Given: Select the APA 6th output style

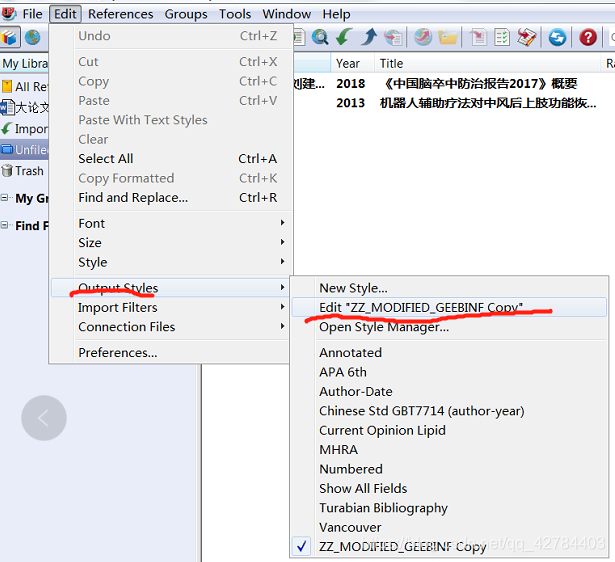Looking at the screenshot, I should 449,372.
